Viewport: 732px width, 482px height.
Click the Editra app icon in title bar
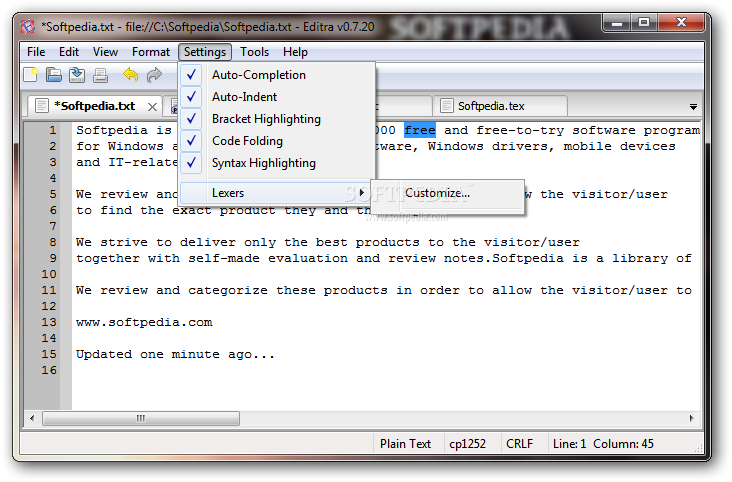pos(28,27)
